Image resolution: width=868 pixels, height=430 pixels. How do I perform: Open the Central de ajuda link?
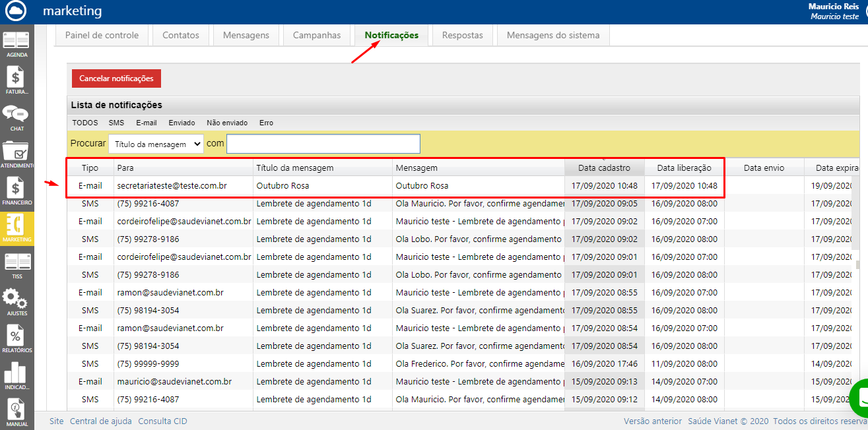pyautogui.click(x=100, y=421)
